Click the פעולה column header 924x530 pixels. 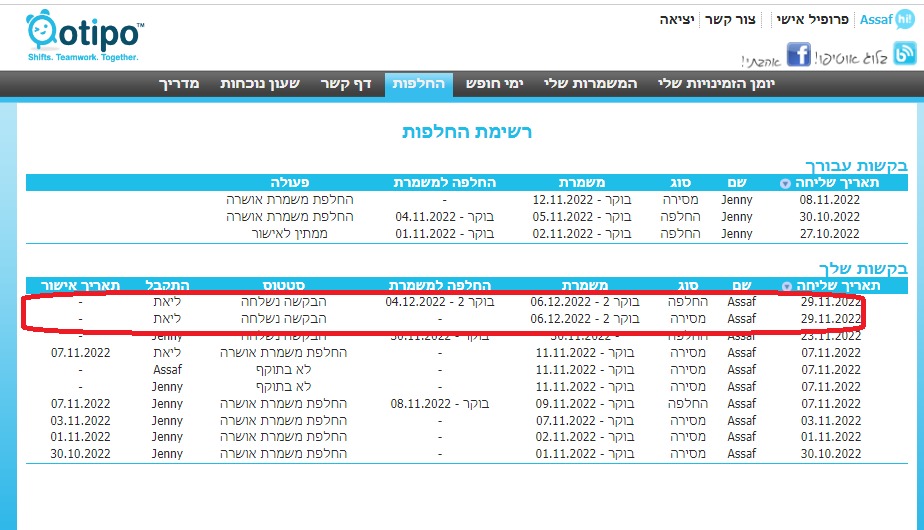(289, 183)
